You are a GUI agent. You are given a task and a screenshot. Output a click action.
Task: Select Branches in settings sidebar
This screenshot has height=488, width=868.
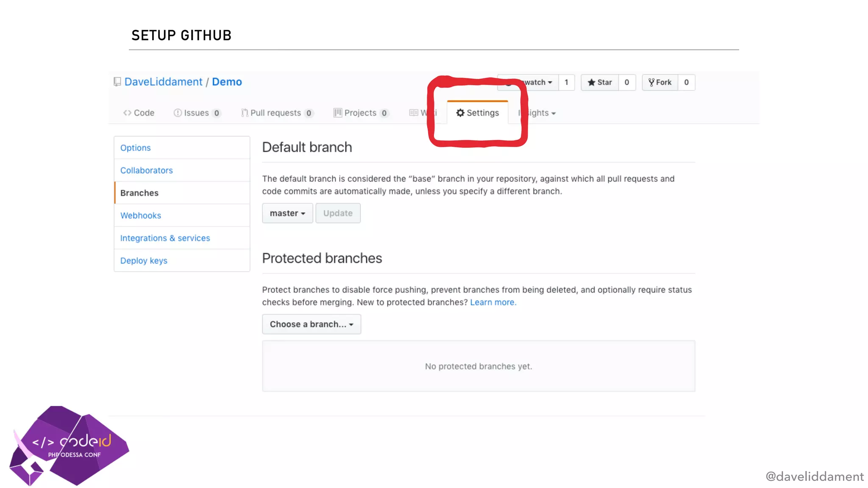pyautogui.click(x=182, y=193)
